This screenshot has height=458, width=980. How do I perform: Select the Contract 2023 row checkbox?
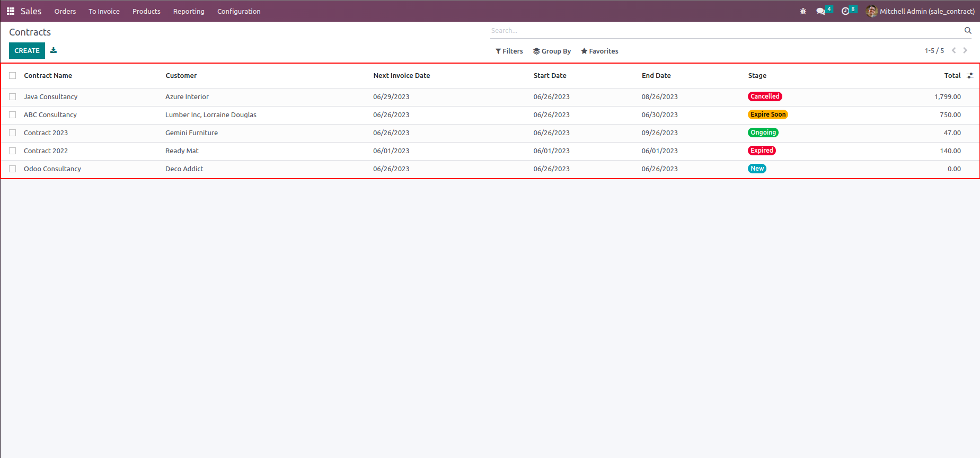click(x=13, y=133)
